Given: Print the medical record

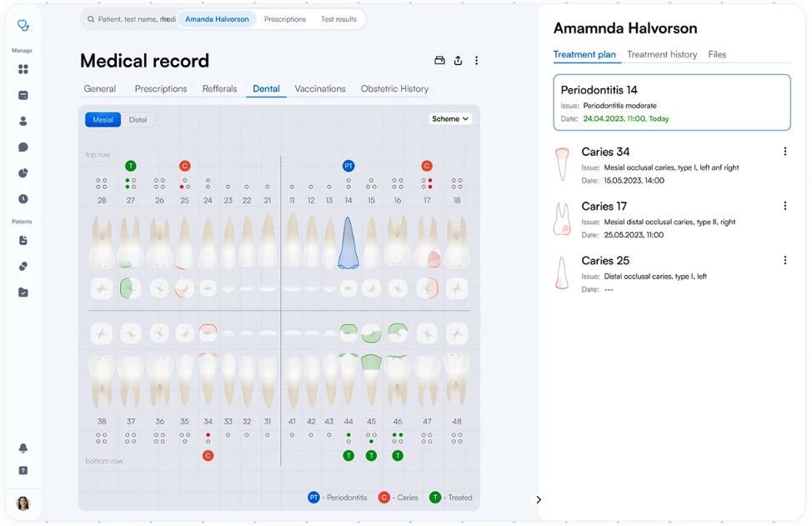Looking at the screenshot, I should pos(439,60).
